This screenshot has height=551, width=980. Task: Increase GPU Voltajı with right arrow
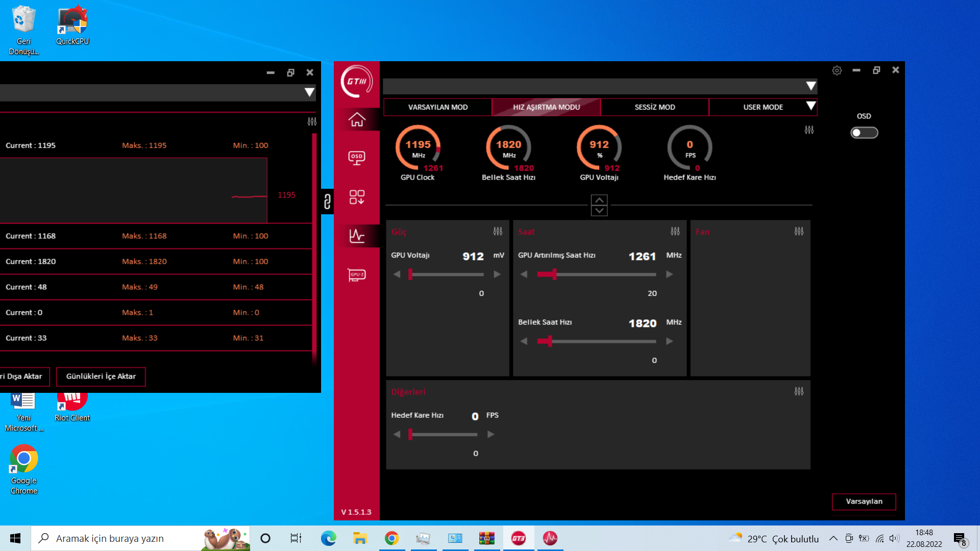coord(497,274)
